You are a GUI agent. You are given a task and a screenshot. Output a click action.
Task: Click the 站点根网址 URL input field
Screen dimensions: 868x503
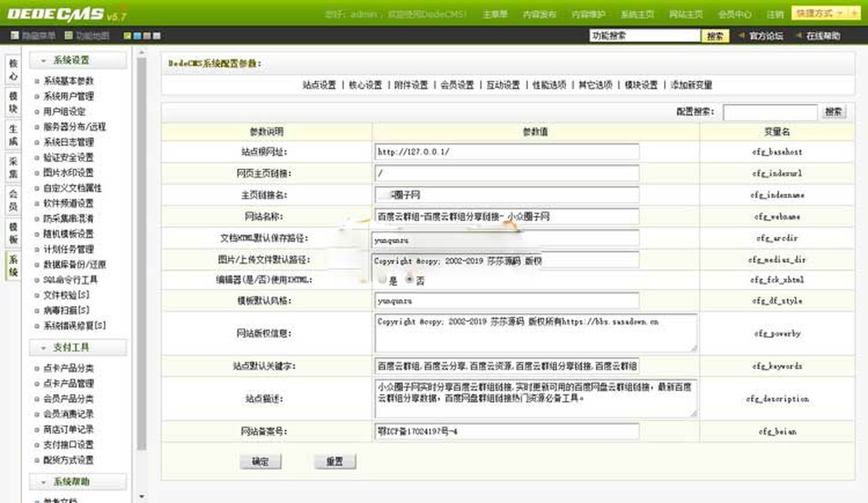[506, 151]
